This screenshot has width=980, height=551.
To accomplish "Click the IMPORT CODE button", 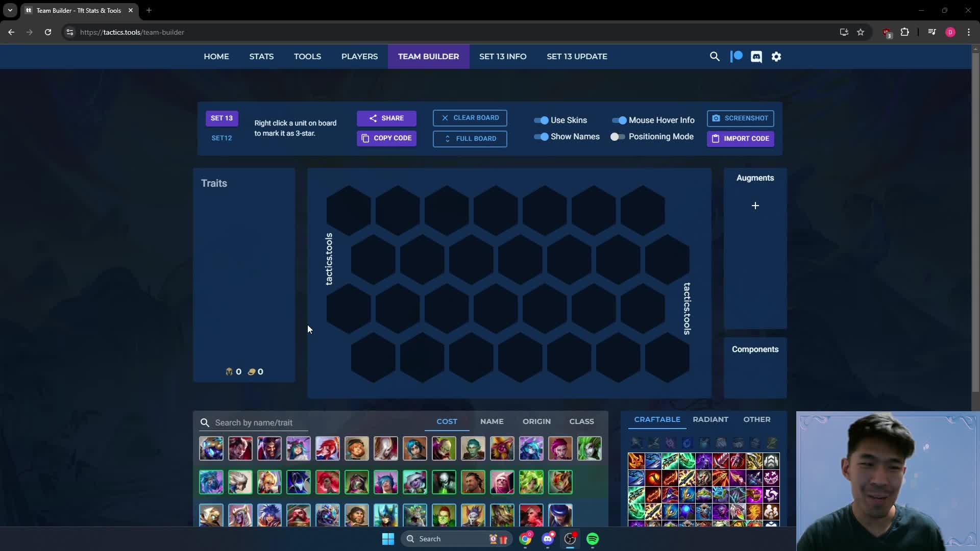I will point(740,139).
